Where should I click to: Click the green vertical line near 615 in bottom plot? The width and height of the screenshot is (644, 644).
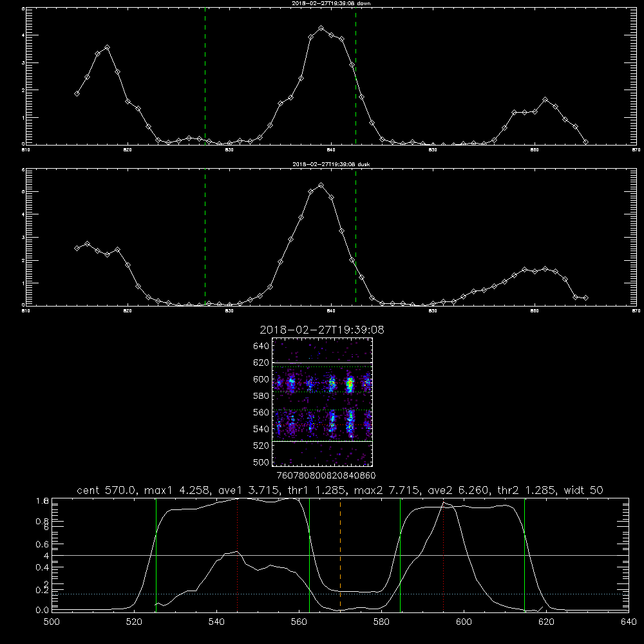[524, 554]
